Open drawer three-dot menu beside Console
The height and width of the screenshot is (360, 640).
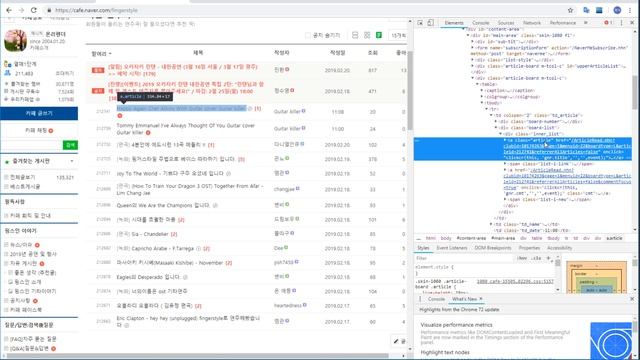(x=420, y=299)
